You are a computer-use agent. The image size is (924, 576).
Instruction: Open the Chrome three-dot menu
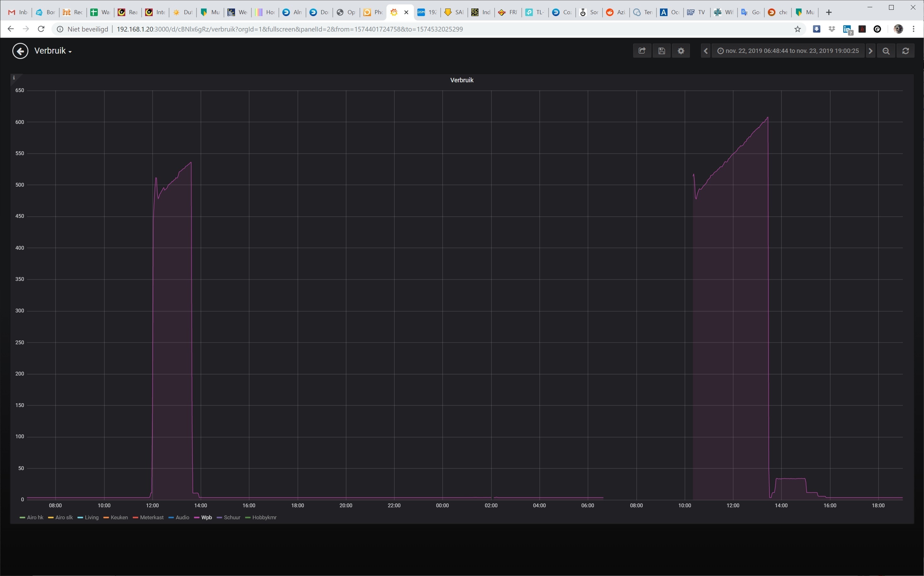pos(913,29)
